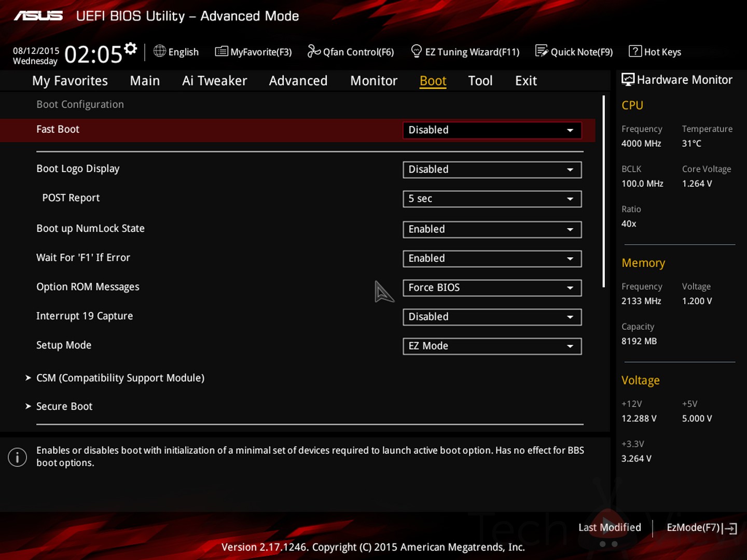
Task: Click the info icon beside help text
Action: point(17,457)
